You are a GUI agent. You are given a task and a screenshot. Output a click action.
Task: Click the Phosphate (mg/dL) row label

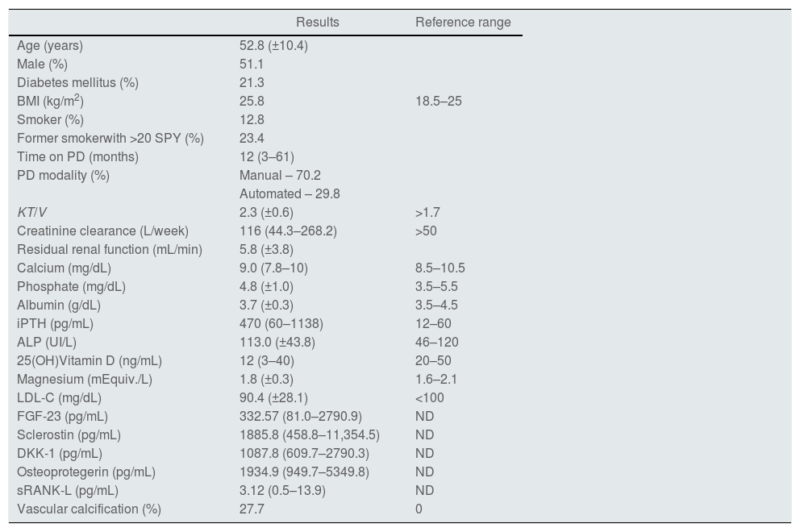tap(71, 287)
